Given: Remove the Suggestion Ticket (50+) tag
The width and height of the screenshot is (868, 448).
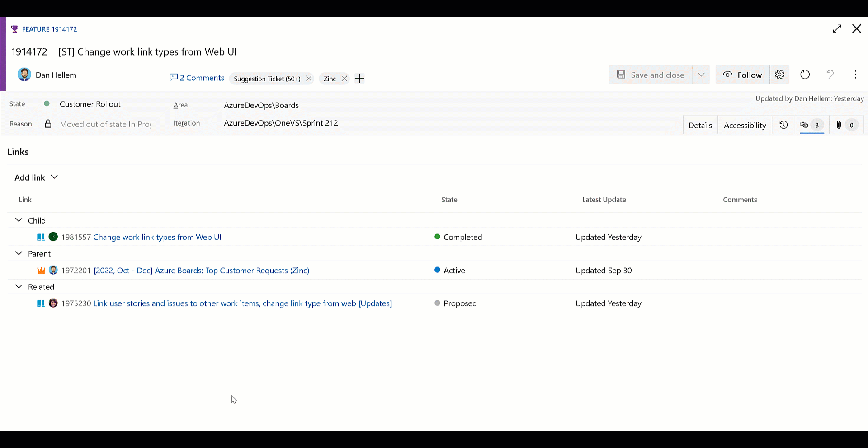Looking at the screenshot, I should point(309,78).
